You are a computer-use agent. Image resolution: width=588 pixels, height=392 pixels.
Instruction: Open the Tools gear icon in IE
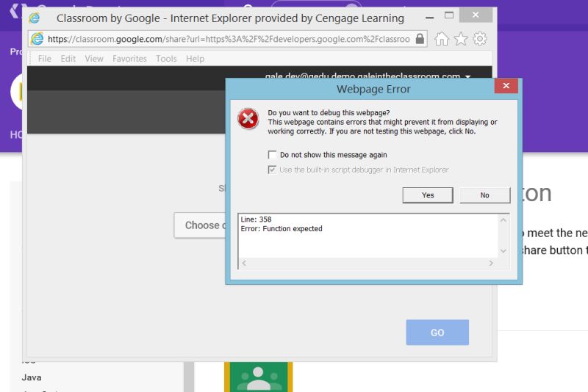click(480, 39)
